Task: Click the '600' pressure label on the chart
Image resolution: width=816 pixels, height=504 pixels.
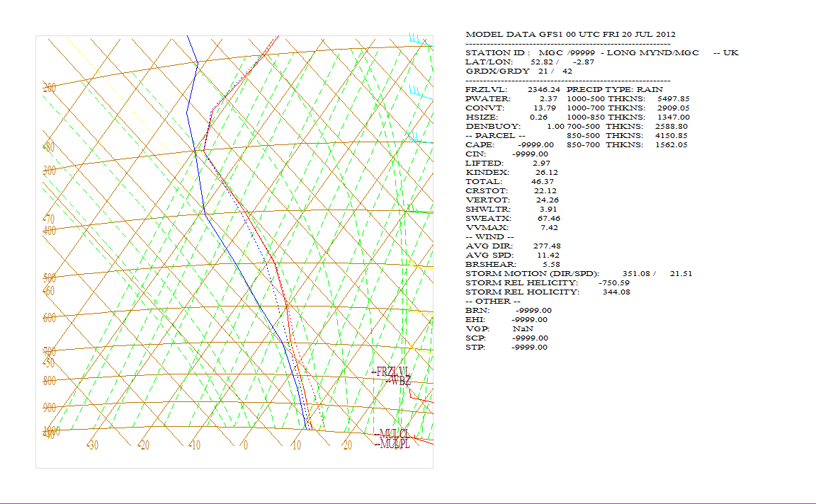Action: [50, 318]
